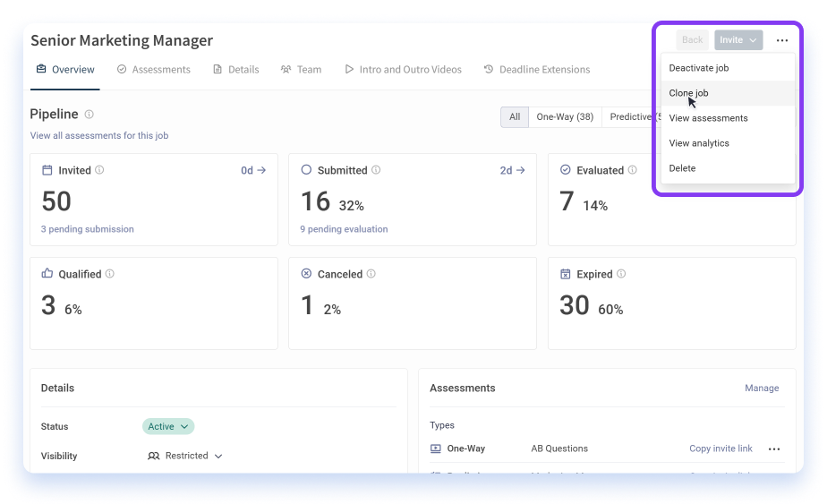Switch to the Overview tab

pyautogui.click(x=64, y=70)
